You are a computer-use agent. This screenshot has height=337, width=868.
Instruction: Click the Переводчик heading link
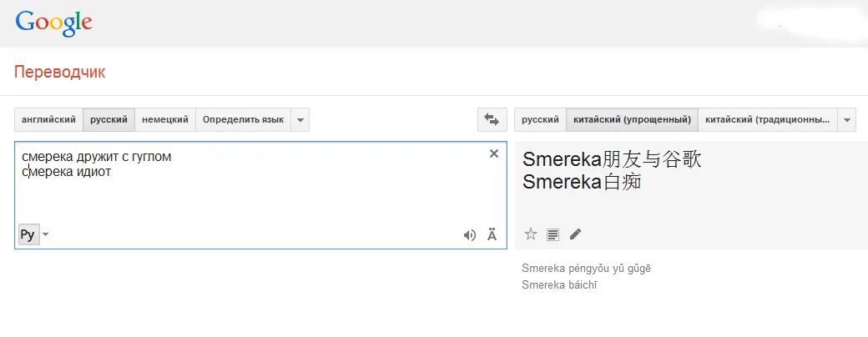[x=60, y=73]
